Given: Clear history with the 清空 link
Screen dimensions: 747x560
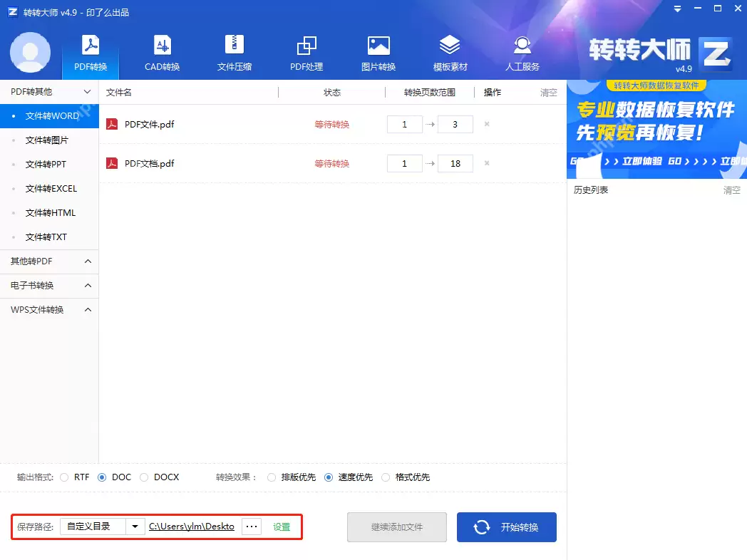Looking at the screenshot, I should (731, 190).
